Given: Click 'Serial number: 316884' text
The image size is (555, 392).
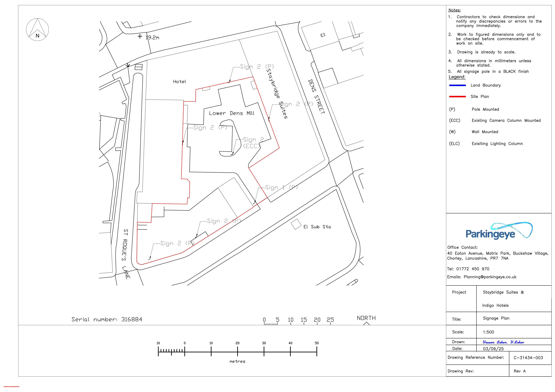Looking at the screenshot, I should (x=107, y=319).
